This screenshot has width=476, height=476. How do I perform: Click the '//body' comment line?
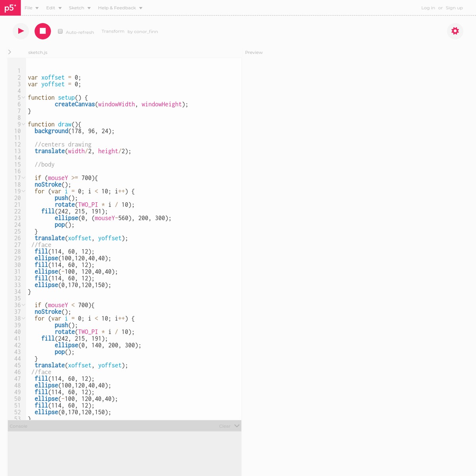coord(44,165)
